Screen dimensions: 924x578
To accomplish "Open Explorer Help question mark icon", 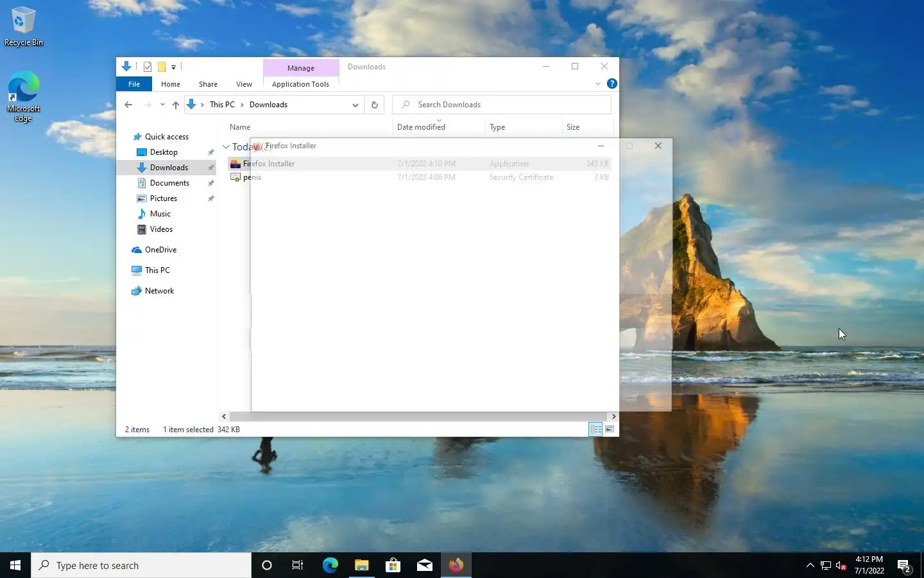I will (612, 83).
